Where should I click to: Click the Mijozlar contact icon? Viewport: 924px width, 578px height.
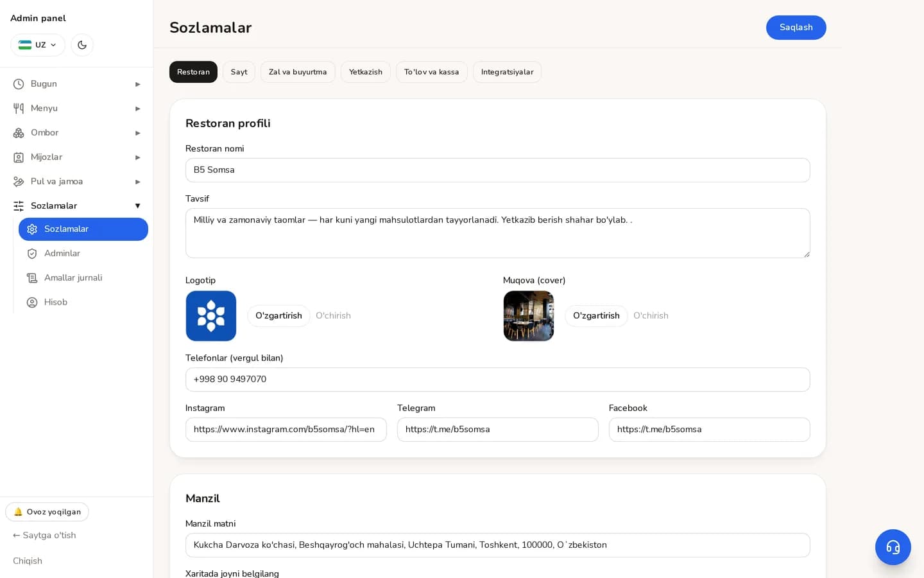(19, 157)
